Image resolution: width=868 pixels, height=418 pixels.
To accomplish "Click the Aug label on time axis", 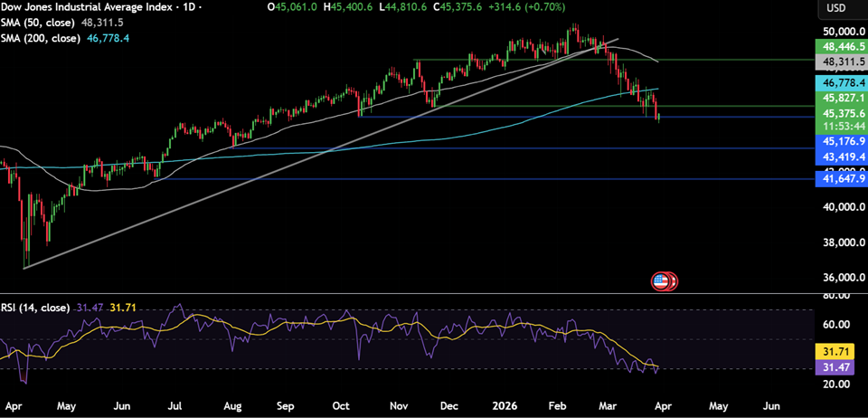I will pos(233,405).
